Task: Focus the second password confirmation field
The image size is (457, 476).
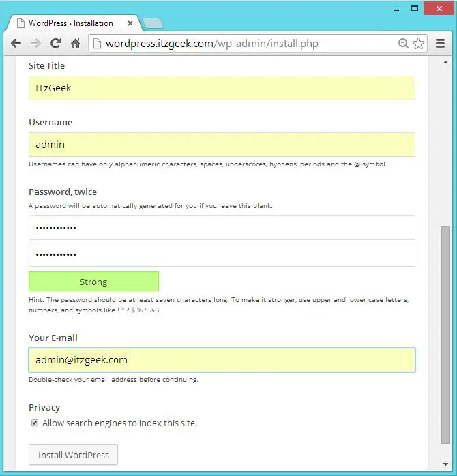Action: pyautogui.click(x=222, y=254)
